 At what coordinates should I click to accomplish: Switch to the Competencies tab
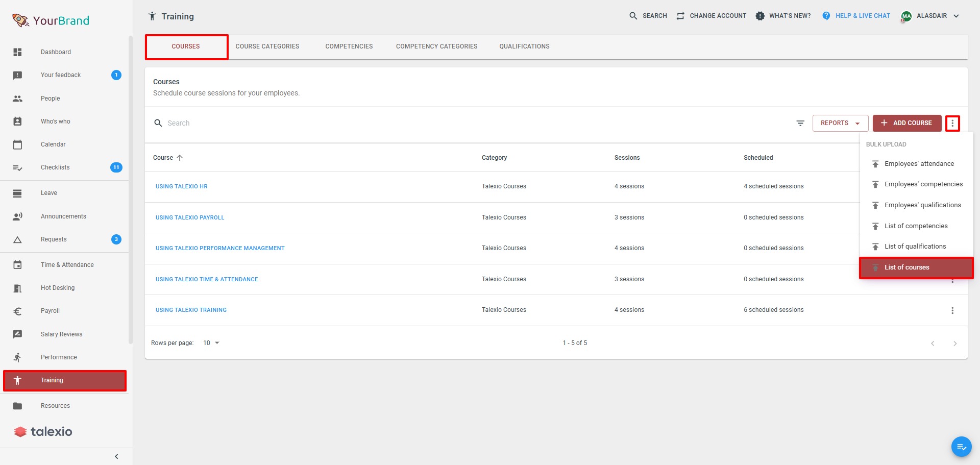click(349, 46)
